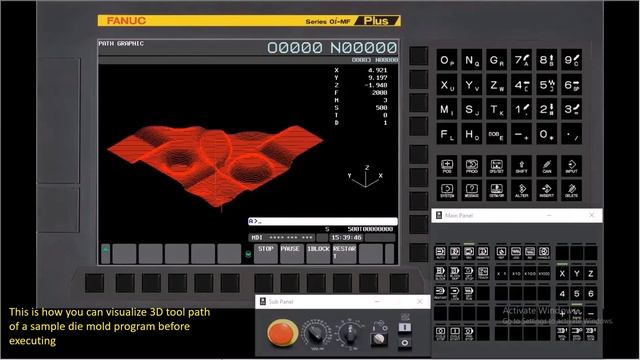
Task: Click spindle STOP key on Main Panel
Action: coord(577,333)
